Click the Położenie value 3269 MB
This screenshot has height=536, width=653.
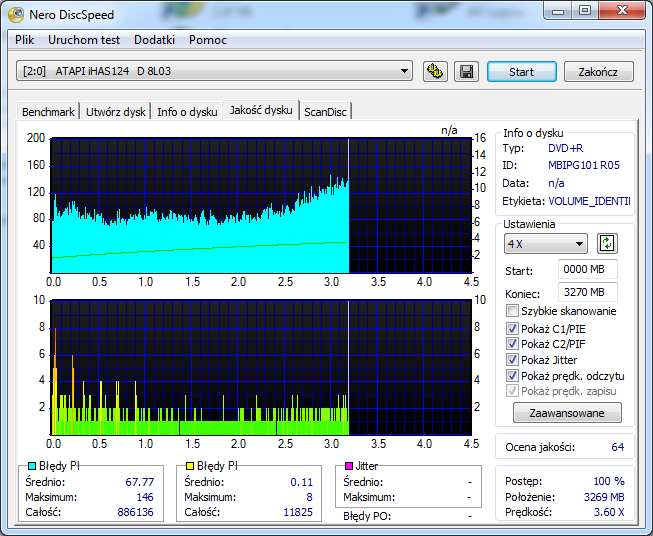[x=604, y=497]
